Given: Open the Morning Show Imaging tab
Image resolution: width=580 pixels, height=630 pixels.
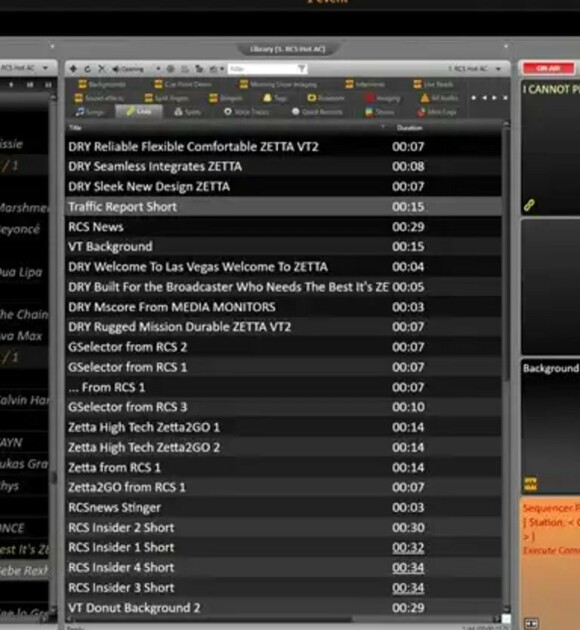Looking at the screenshot, I should 278,84.
